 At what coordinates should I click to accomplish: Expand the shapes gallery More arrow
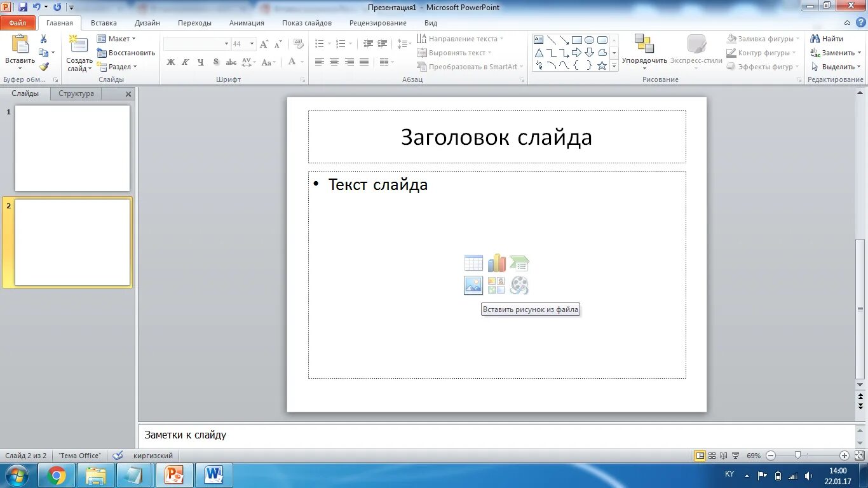tap(614, 65)
